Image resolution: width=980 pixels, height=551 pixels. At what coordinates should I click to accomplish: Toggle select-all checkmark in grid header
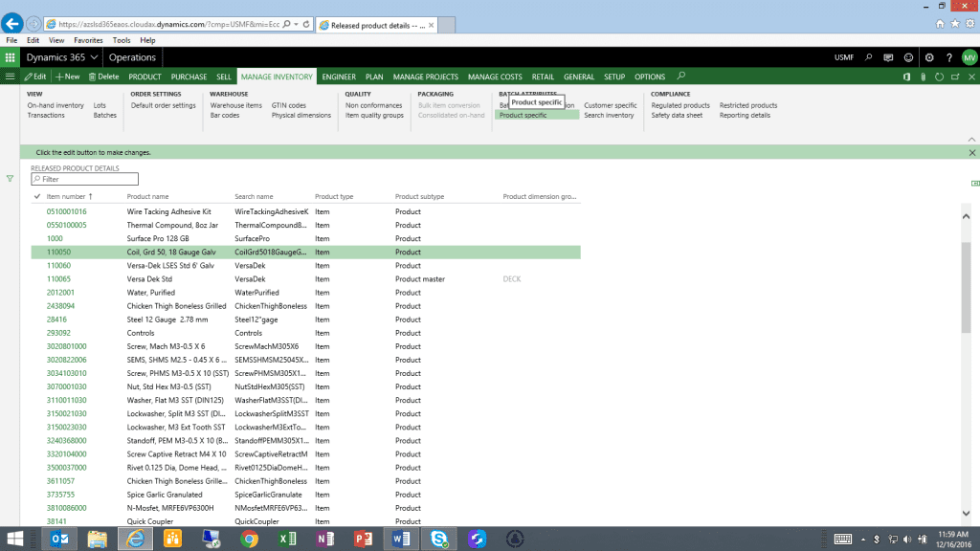(36, 197)
